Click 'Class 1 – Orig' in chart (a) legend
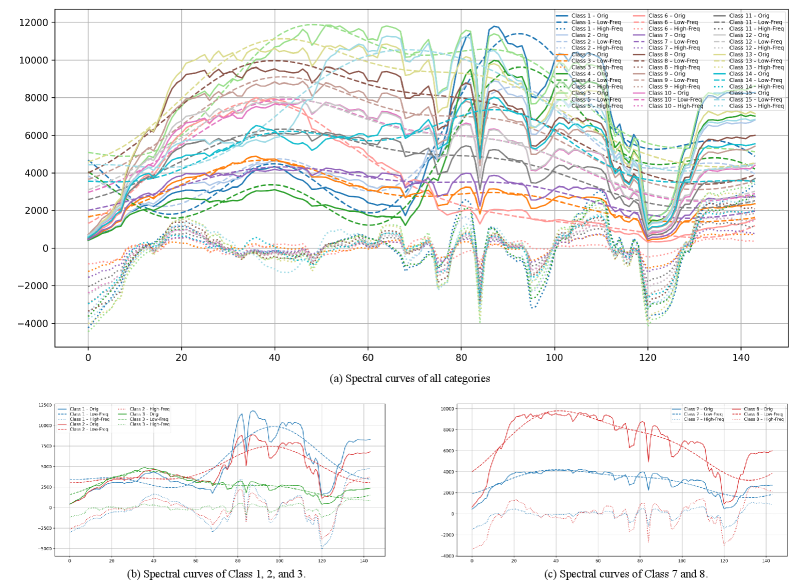Viewport: 797px width, 583px height. point(590,16)
